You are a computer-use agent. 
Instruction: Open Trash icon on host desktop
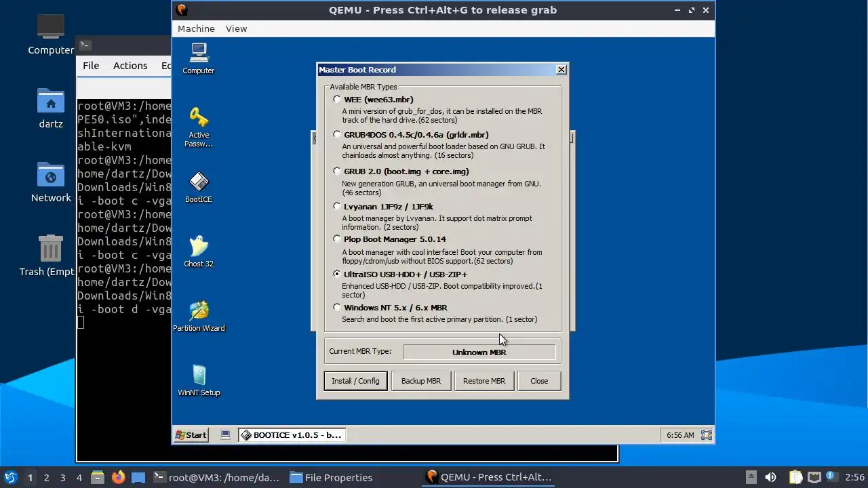click(51, 256)
